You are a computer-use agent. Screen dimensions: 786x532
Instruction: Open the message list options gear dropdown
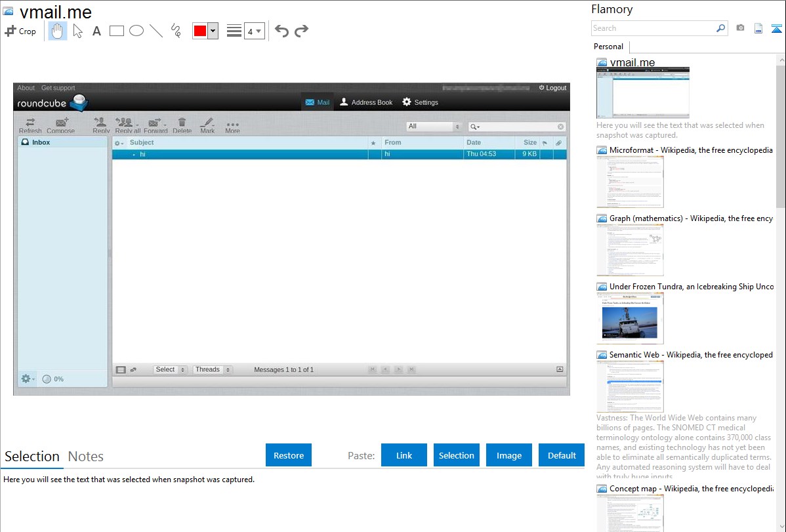click(x=119, y=143)
